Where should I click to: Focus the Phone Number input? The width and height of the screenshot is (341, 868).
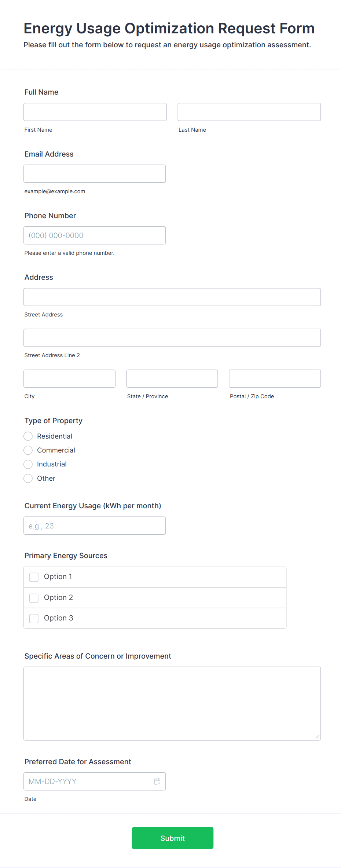(95, 235)
